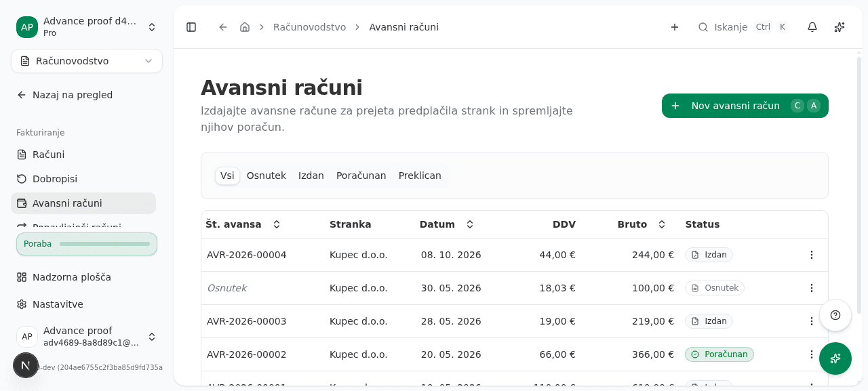This screenshot has width=868, height=391.
Task: Open Računi in the sidebar
Action: point(83,155)
